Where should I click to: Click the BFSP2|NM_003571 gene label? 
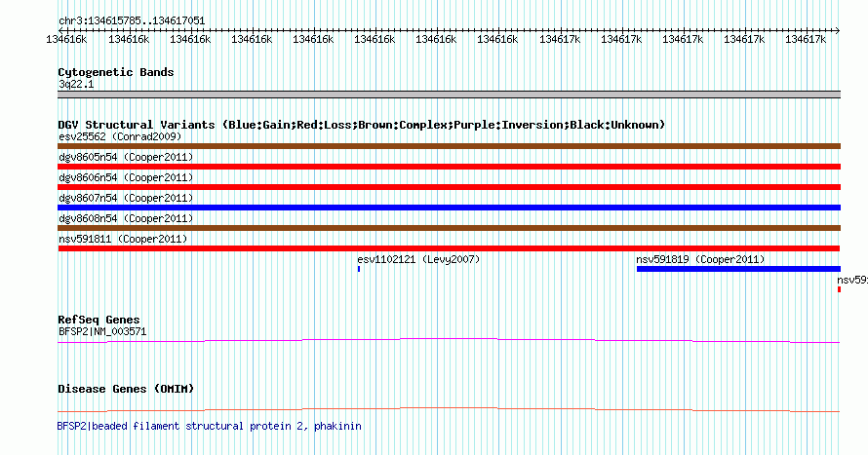pyautogui.click(x=102, y=331)
